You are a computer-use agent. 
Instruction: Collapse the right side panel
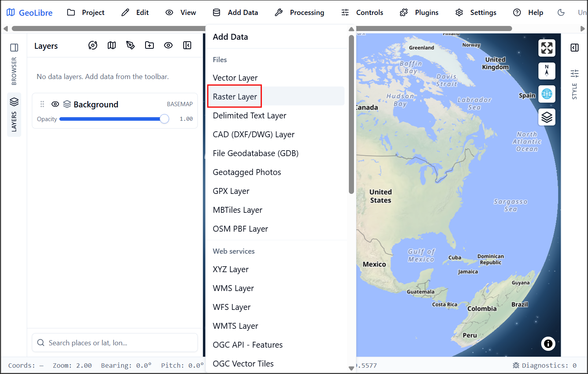pyautogui.click(x=575, y=48)
